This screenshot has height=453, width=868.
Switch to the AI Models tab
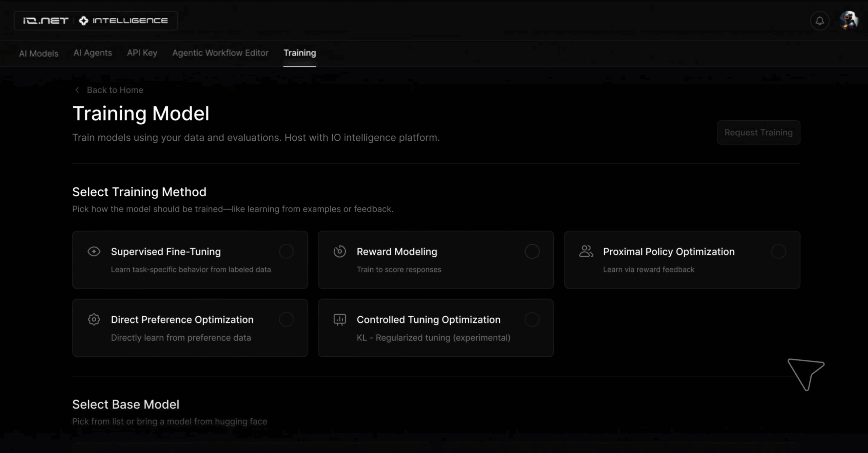[x=39, y=53]
